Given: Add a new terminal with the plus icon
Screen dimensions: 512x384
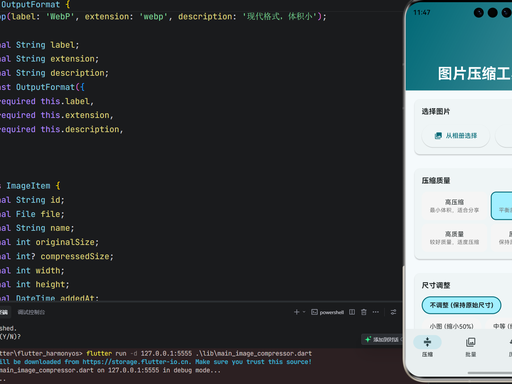Looking at the screenshot, I should pos(296,312).
